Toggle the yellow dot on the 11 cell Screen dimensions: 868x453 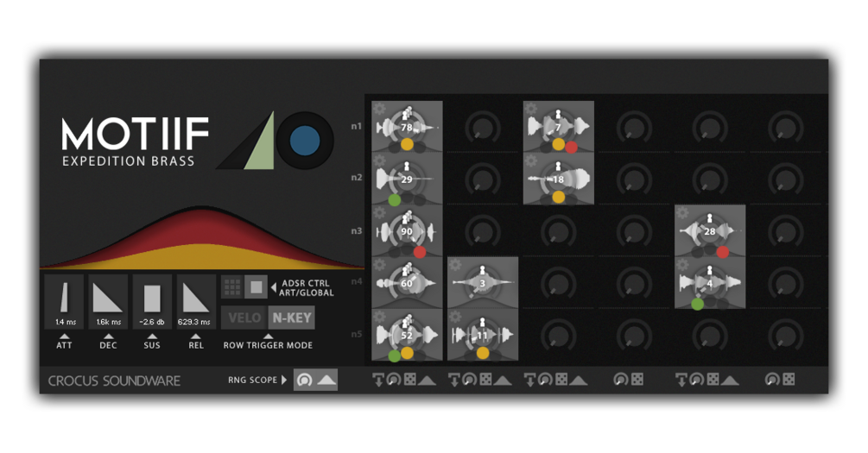(483, 353)
